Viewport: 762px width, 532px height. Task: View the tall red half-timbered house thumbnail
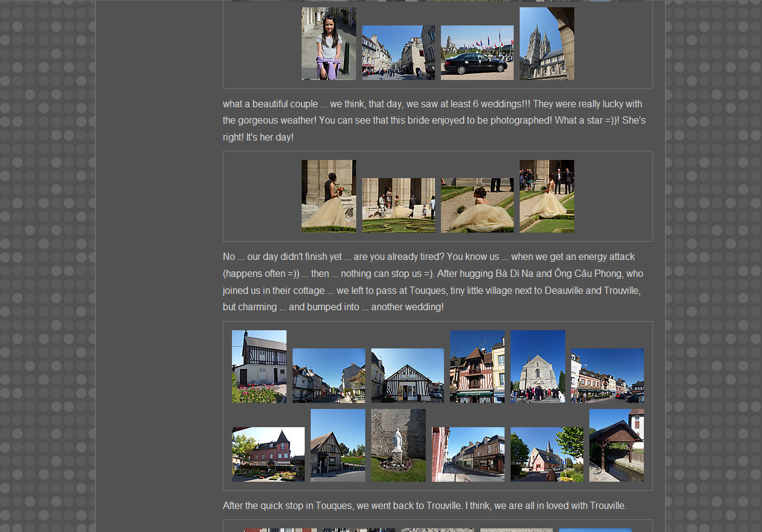(x=477, y=367)
